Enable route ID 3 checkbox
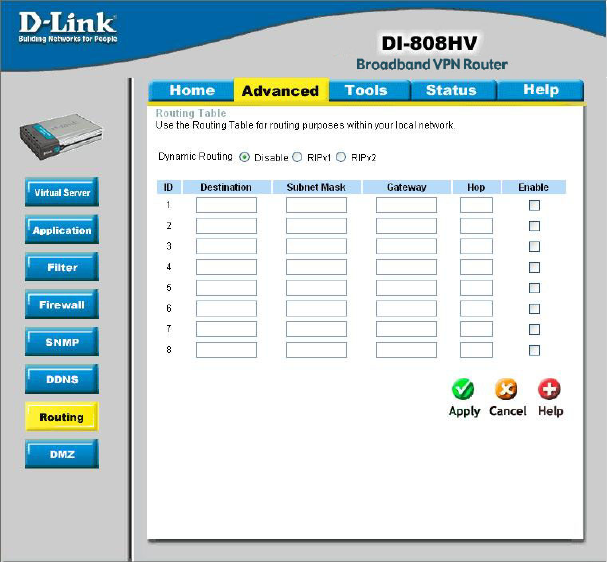607x562 pixels. (x=534, y=247)
